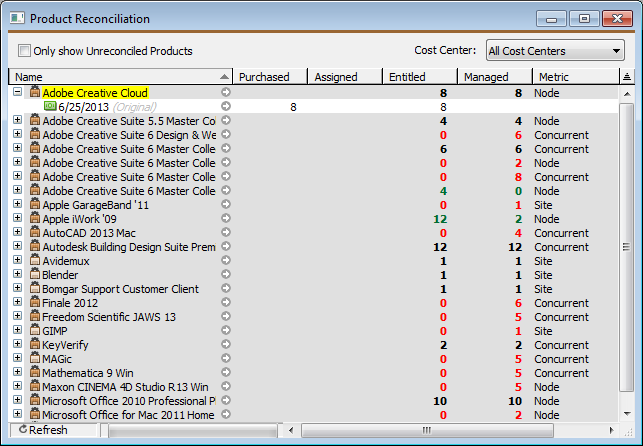The height and width of the screenshot is (446, 643).
Task: Select the 6/25/2013 (Original) purchase entry
Action: tap(313, 107)
